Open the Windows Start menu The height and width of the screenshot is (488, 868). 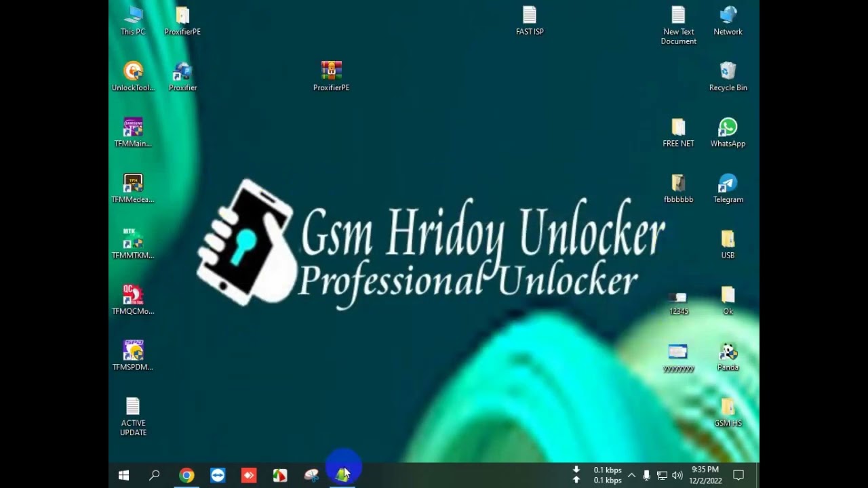pyautogui.click(x=123, y=475)
